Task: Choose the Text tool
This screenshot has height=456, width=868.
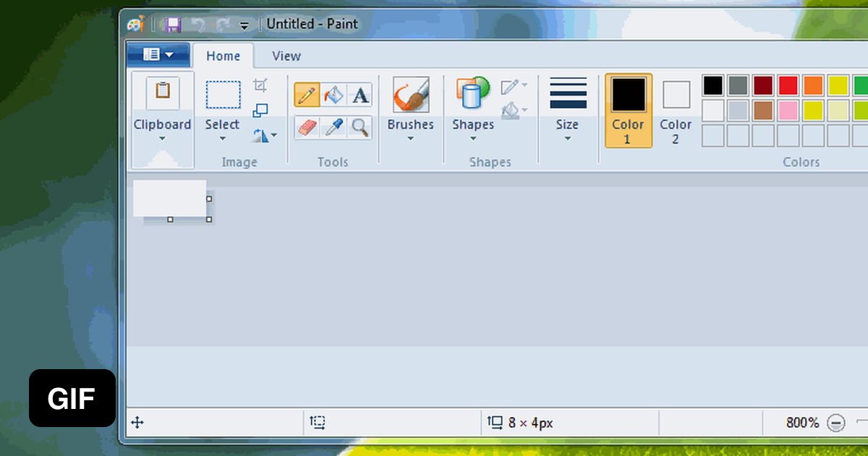Action: pos(360,94)
